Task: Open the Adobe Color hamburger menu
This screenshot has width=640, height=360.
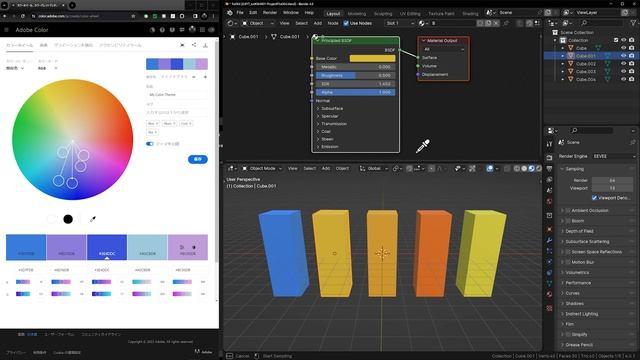Action: point(6,30)
